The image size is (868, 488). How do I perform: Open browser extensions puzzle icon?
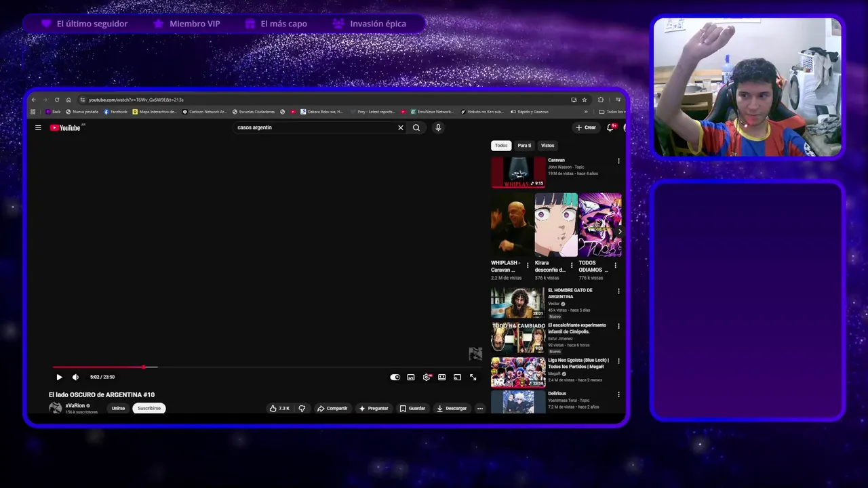(601, 100)
